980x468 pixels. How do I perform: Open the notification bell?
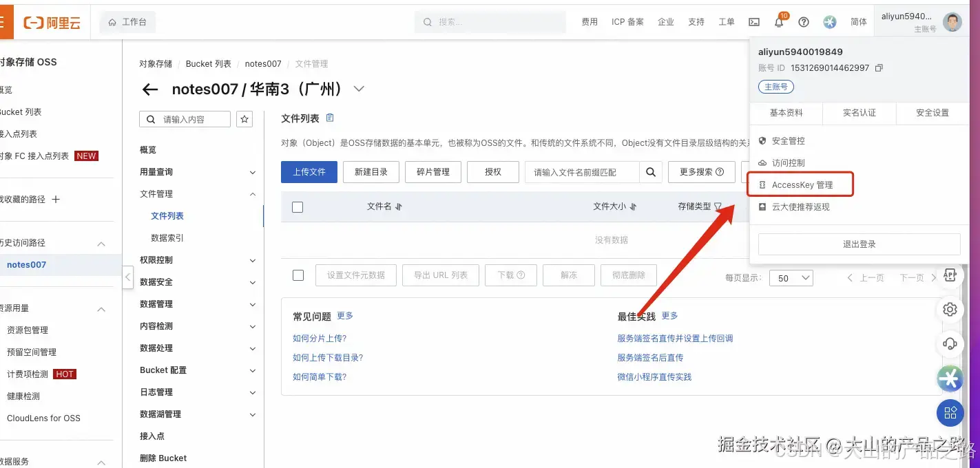[x=779, y=22]
